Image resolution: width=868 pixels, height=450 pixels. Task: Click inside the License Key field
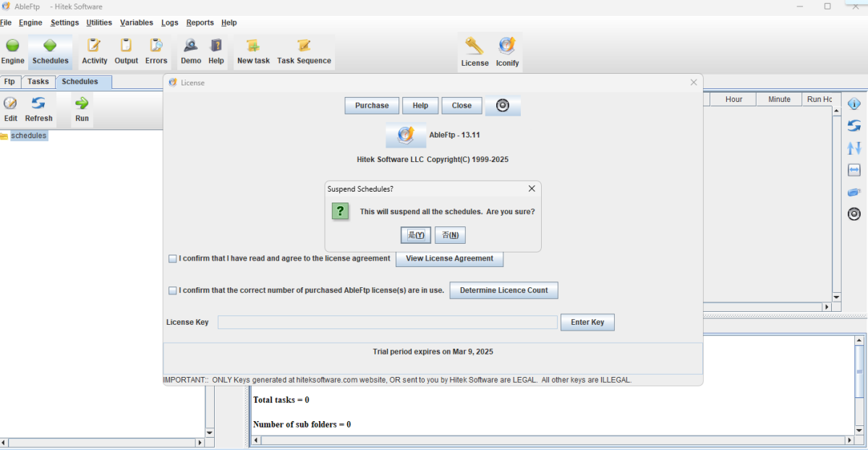387,322
